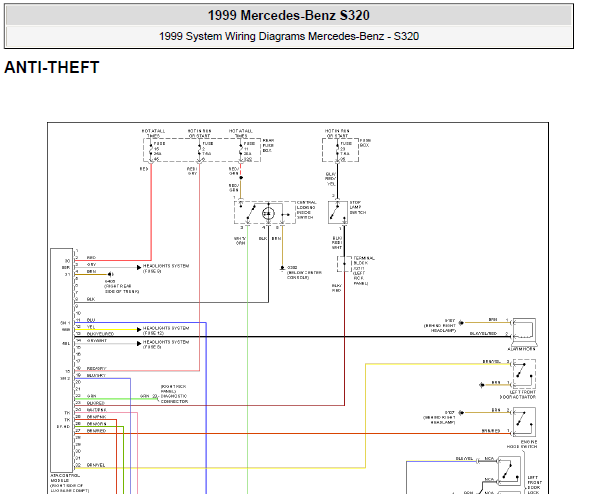Click the 'TERMINAL BLOCK' label
The height and width of the screenshot is (494, 604).
(364, 260)
